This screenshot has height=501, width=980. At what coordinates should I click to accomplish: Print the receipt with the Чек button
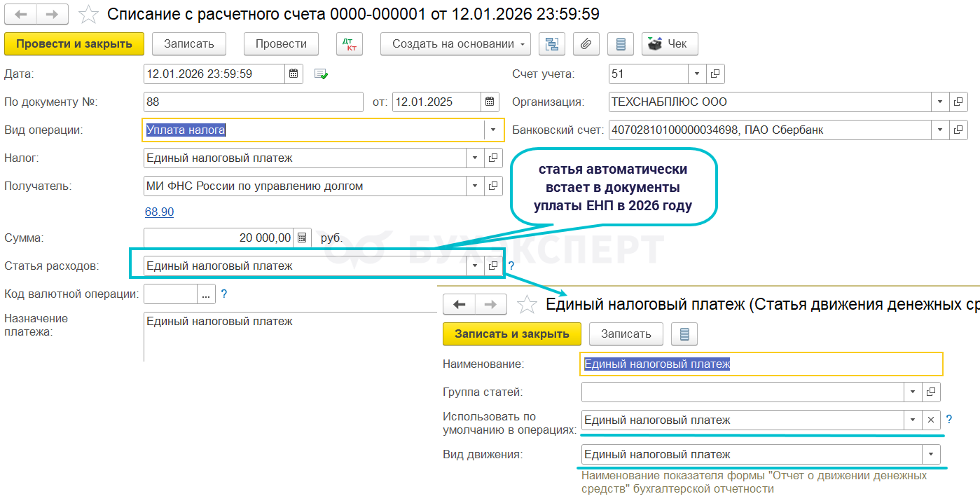point(670,44)
